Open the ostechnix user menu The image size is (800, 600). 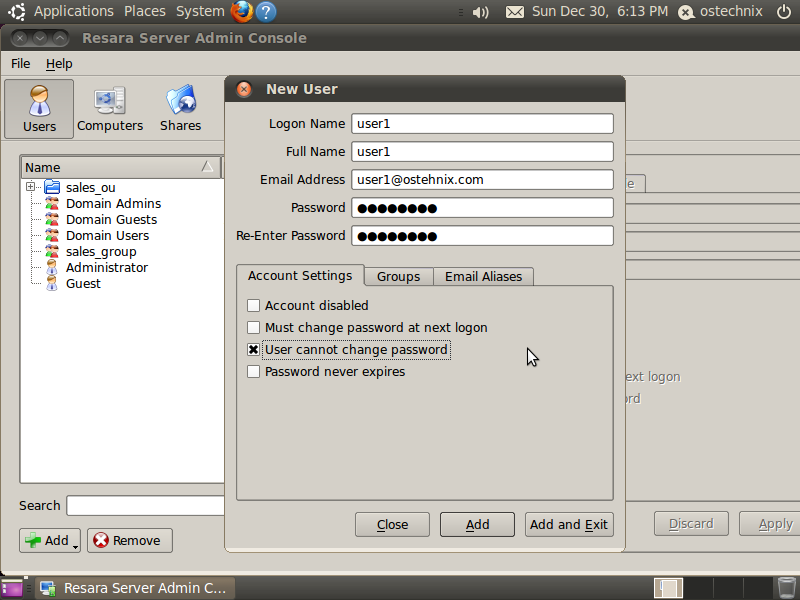(720, 11)
